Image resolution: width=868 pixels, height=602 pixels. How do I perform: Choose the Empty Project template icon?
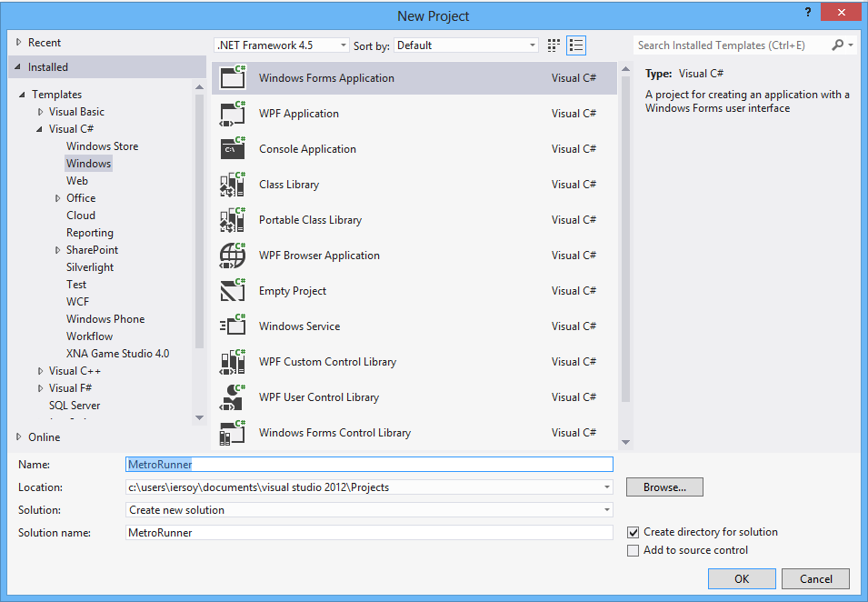[233, 291]
